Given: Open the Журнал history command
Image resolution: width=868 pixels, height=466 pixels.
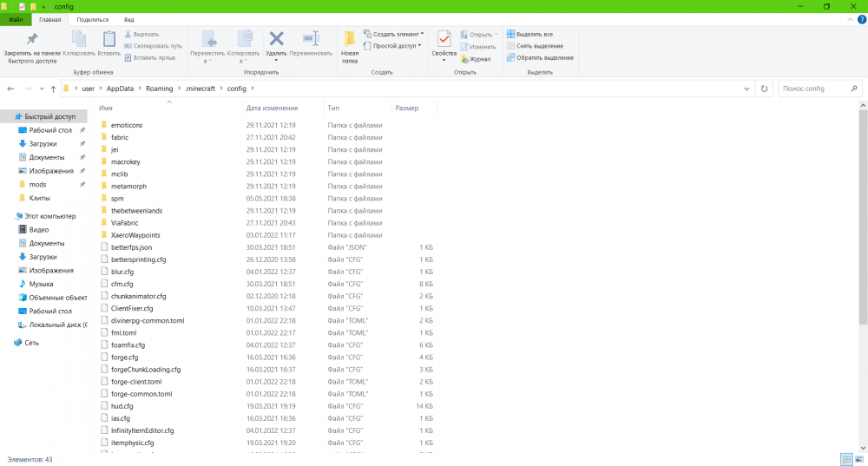Looking at the screenshot, I should (x=476, y=59).
